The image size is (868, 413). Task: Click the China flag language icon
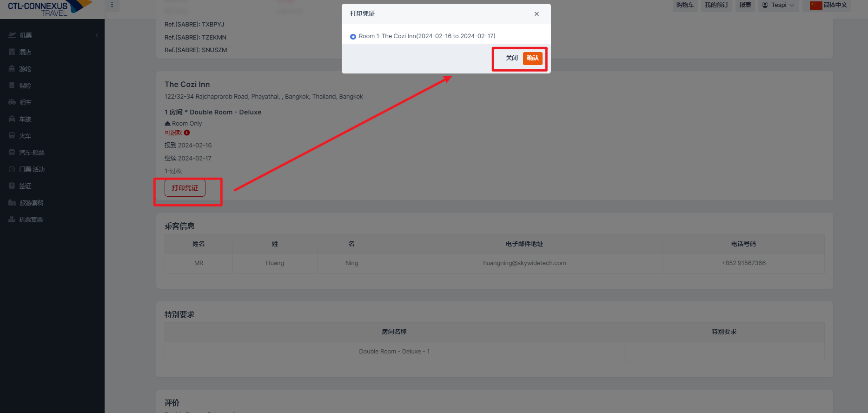tap(816, 5)
